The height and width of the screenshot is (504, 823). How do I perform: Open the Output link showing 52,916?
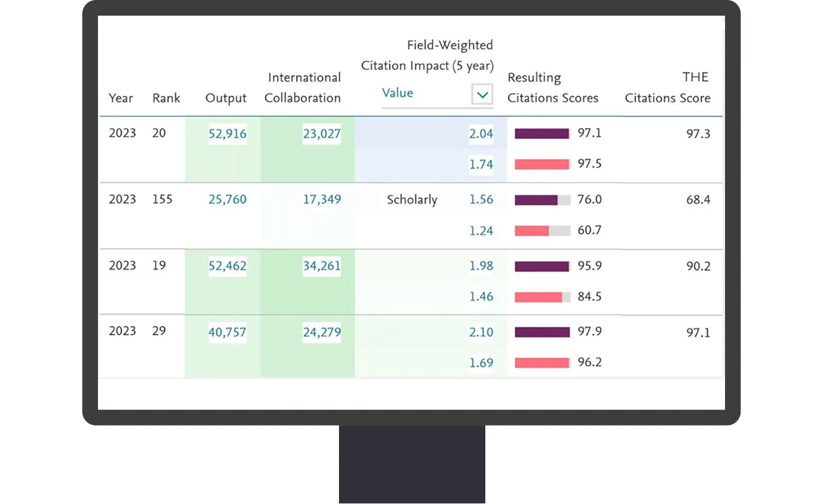tap(227, 133)
